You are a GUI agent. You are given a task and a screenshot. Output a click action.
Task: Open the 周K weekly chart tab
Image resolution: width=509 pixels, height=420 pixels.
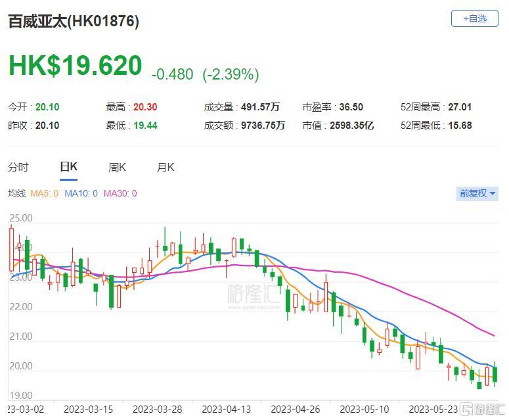tap(117, 168)
